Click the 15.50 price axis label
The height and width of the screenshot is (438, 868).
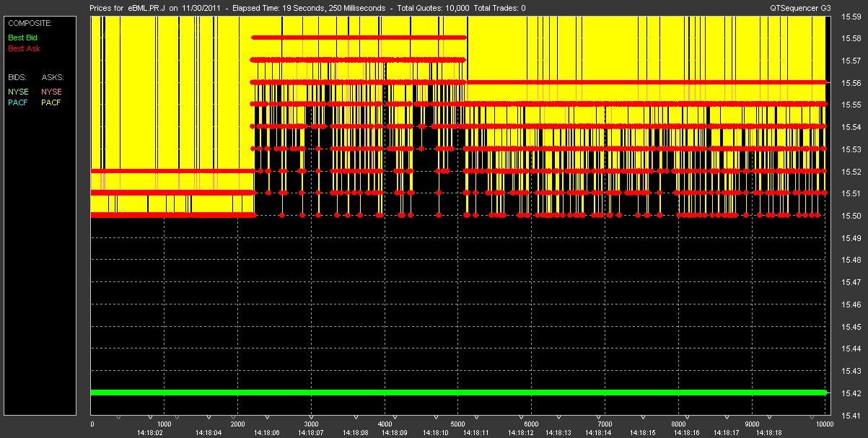(851, 216)
